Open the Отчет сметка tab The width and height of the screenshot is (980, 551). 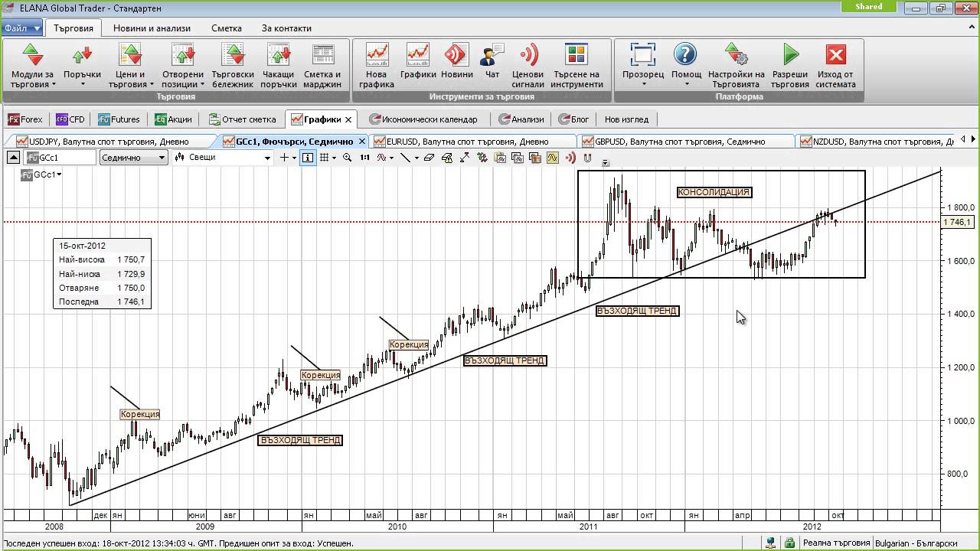point(242,119)
